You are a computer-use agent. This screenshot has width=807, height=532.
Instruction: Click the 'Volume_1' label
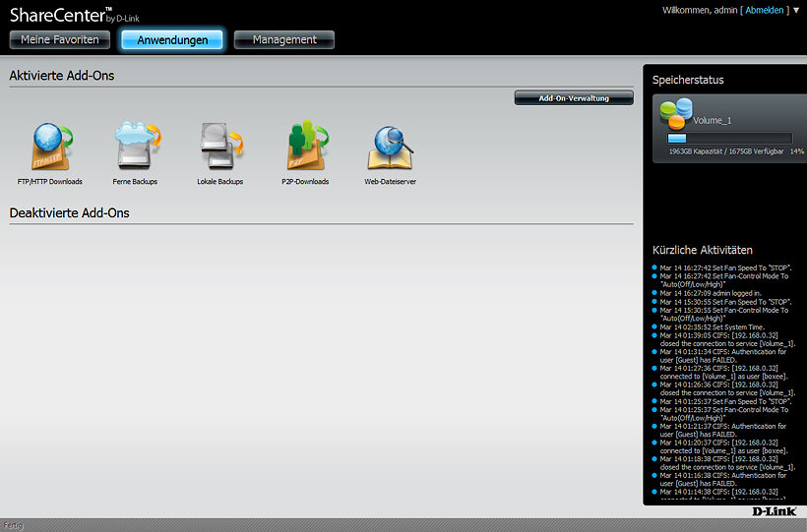click(x=712, y=120)
